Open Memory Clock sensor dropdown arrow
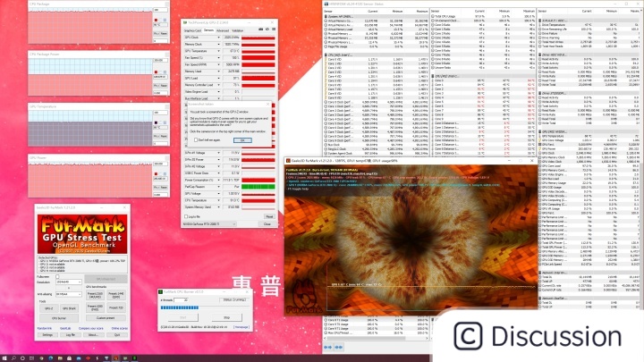Image resolution: width=644 pixels, height=362 pixels. 218,45
